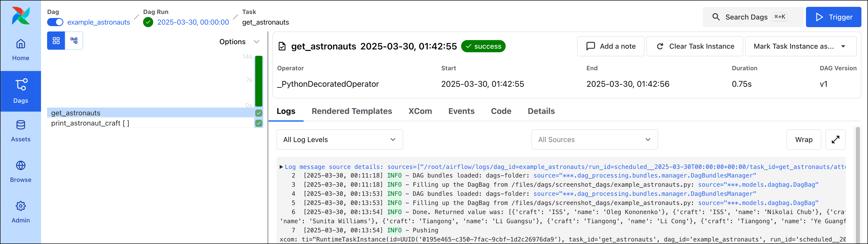Navigate to Home via sidebar icon
The height and width of the screenshot is (244, 868).
click(x=21, y=49)
